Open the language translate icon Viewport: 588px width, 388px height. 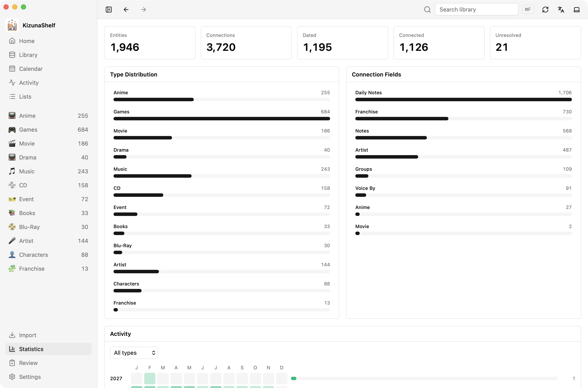[561, 10]
